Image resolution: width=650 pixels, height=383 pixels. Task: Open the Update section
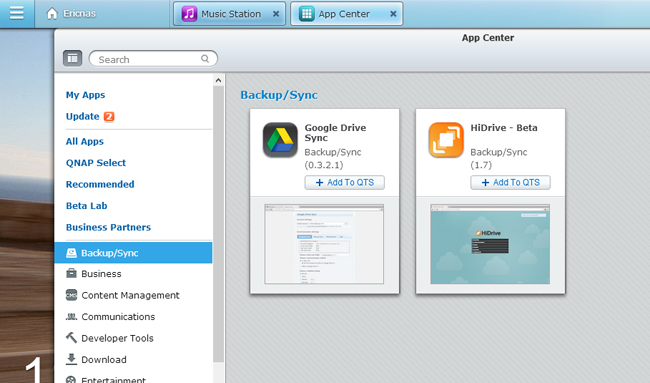(82, 116)
